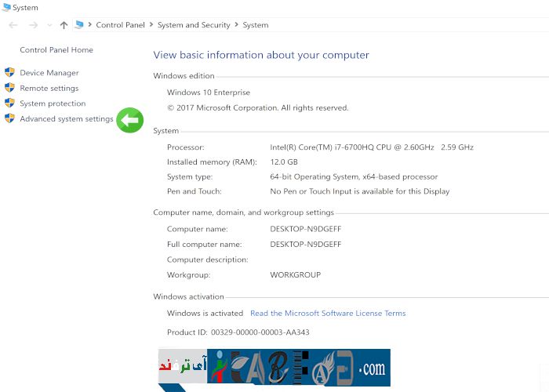This screenshot has height=392, width=549.
Task: Click the shield icon beside Advanced system settings
Action: point(9,118)
